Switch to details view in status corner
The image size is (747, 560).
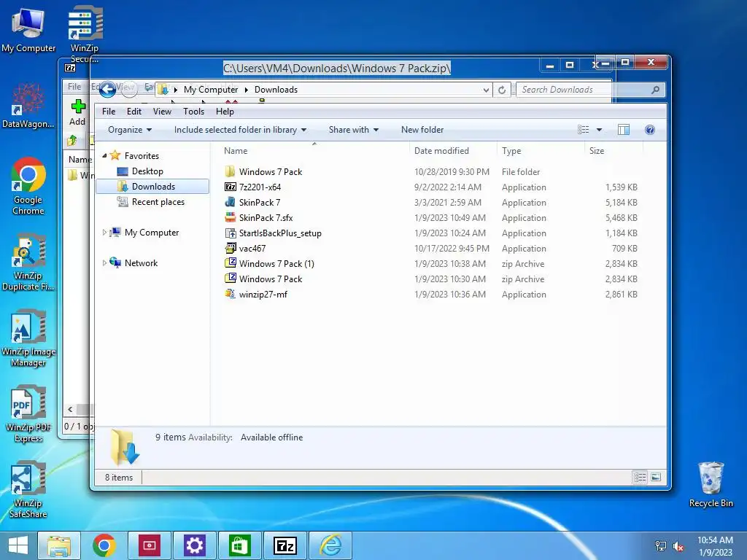[640, 477]
